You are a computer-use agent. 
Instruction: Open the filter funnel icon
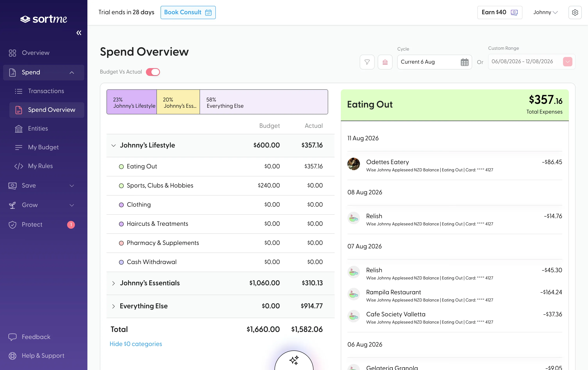pyautogui.click(x=367, y=62)
